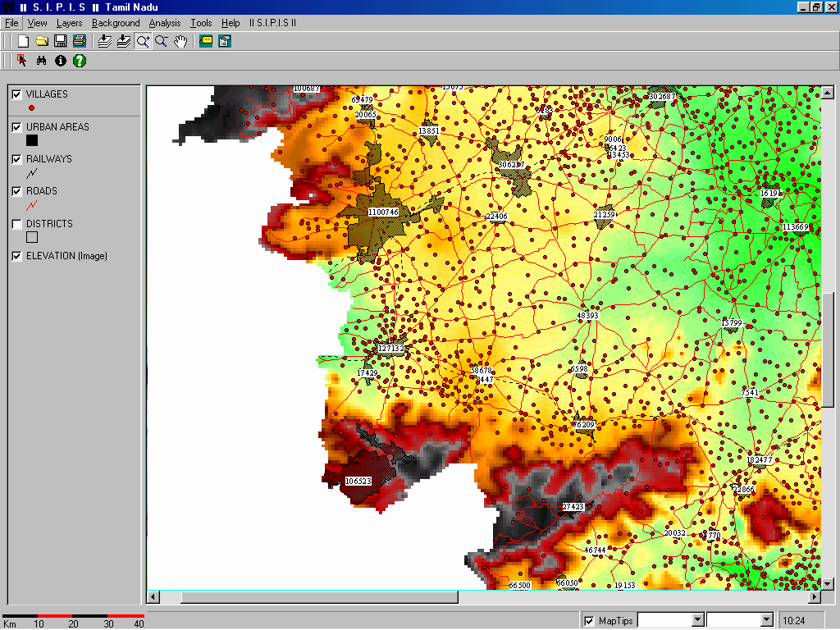Viewport: 840px width, 630px height.
Task: Open the View menu
Action: click(x=38, y=23)
